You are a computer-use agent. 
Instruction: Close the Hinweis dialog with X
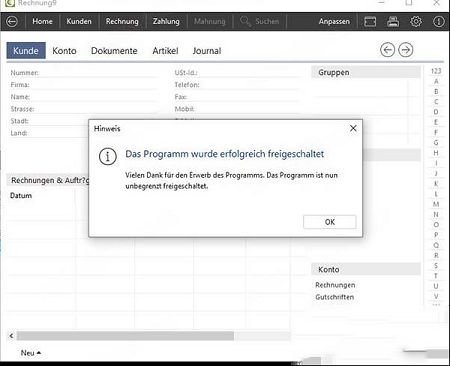click(353, 128)
